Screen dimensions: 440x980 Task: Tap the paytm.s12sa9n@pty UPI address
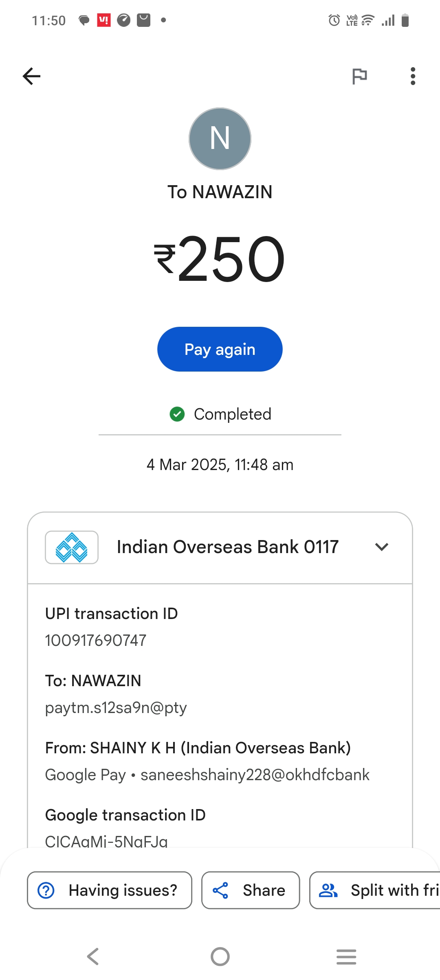(116, 708)
